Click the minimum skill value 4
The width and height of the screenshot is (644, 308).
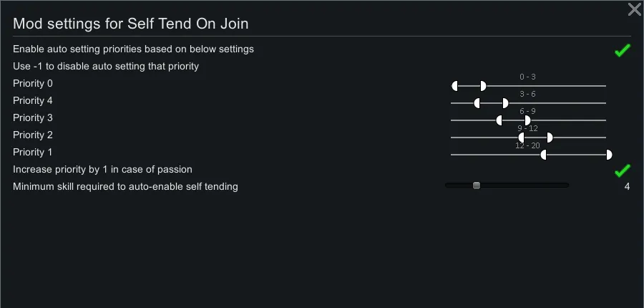(x=627, y=187)
